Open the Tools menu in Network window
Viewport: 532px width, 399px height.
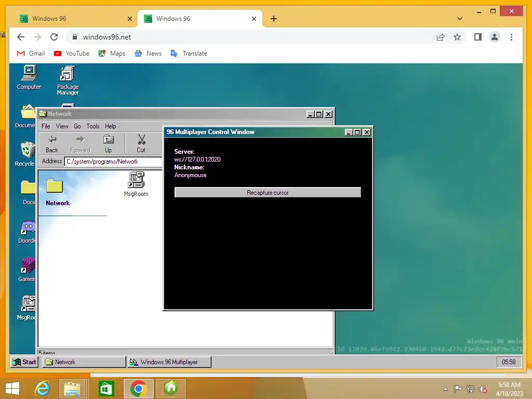pos(93,126)
